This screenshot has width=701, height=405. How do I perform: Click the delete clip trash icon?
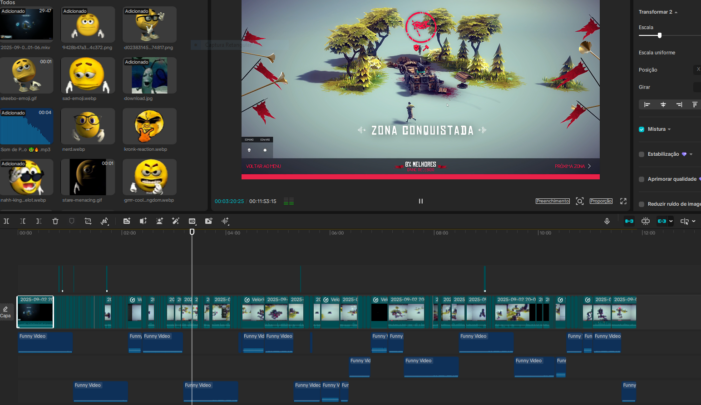55,221
